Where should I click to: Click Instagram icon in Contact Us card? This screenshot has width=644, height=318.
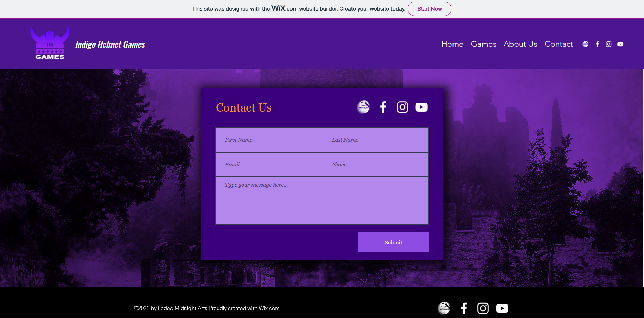pyautogui.click(x=402, y=107)
